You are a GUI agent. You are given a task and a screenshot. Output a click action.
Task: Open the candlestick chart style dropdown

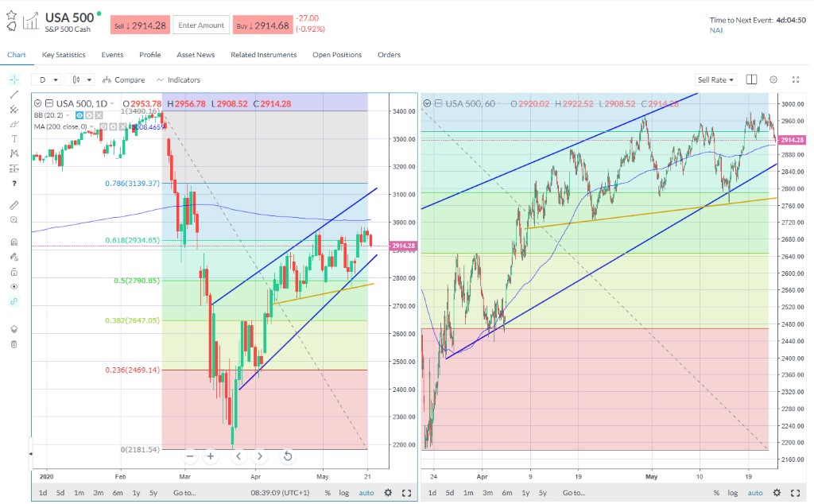(81, 79)
